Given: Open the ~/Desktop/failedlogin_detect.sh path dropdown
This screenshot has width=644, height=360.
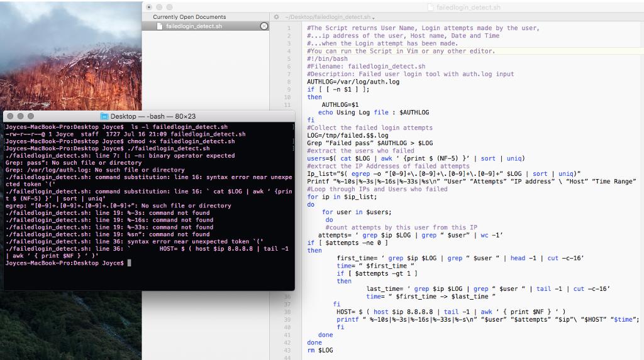Looking at the screenshot, I should [x=330, y=17].
